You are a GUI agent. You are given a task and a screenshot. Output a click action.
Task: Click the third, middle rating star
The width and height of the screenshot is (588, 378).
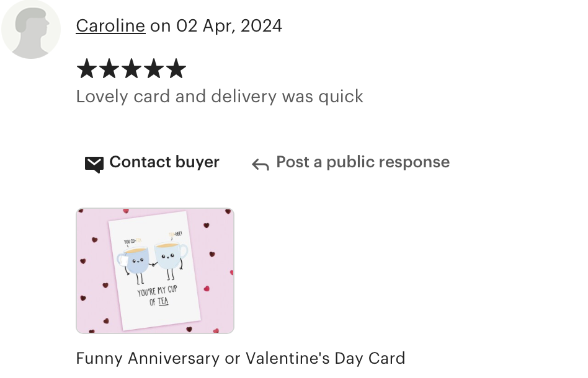[131, 69]
